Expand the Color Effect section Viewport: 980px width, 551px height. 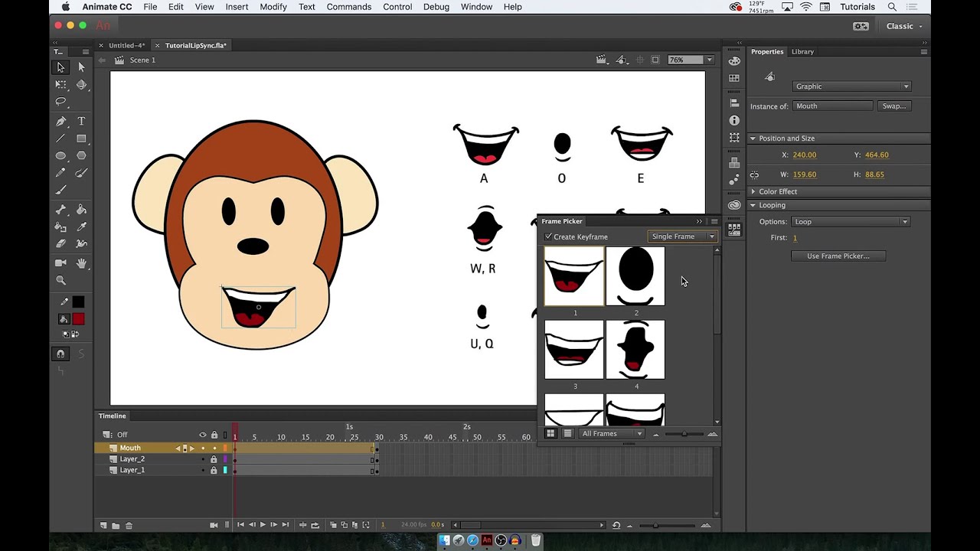[x=753, y=191]
